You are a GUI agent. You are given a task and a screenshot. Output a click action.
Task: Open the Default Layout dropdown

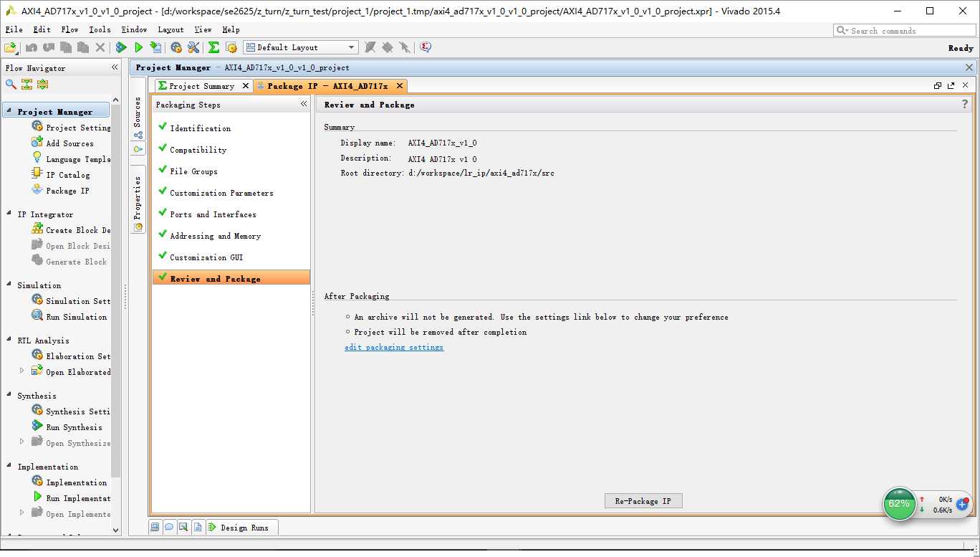coord(301,47)
